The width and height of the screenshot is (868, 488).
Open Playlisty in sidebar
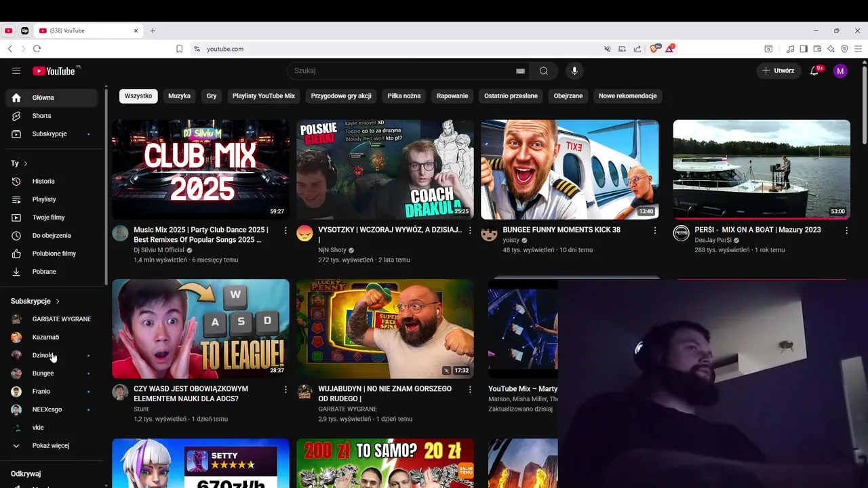[52, 199]
